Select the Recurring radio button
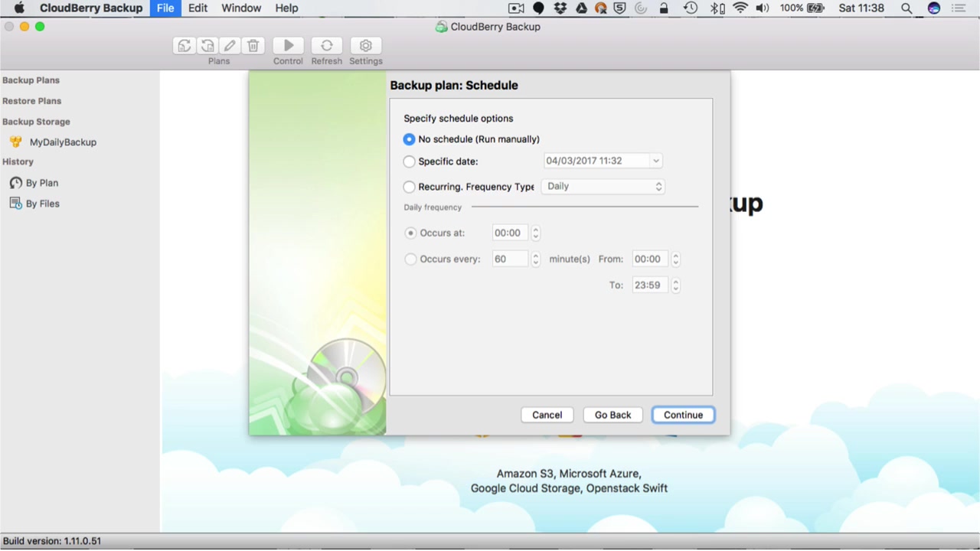Viewport: 980px width, 551px height. tap(409, 187)
